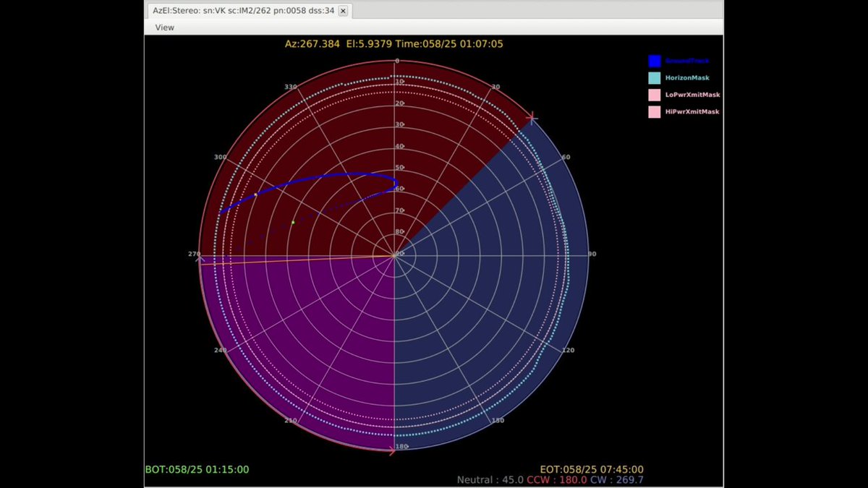Screen dimensions: 868x488
Task: Click the blue GroundTrack legend swatch
Action: tap(655, 61)
